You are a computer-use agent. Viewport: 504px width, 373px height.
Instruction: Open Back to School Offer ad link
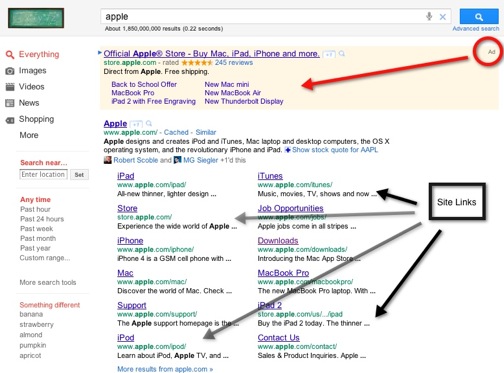tap(144, 84)
